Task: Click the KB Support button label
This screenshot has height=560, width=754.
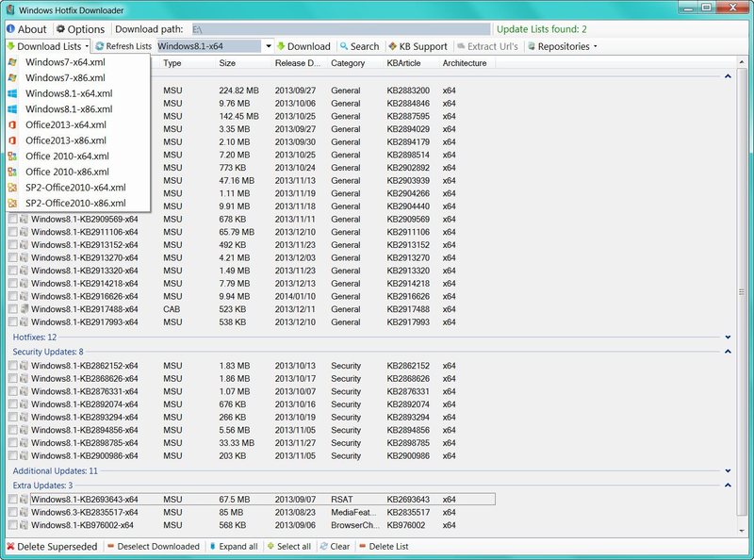Action: pyautogui.click(x=423, y=46)
